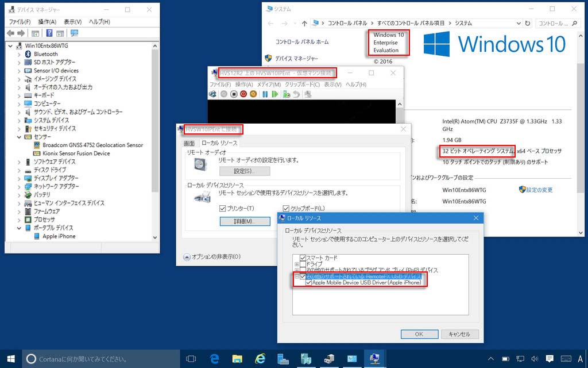Click the touch keyboard icon in system tray
Viewport: 588px width, 368px height.
[x=566, y=359]
